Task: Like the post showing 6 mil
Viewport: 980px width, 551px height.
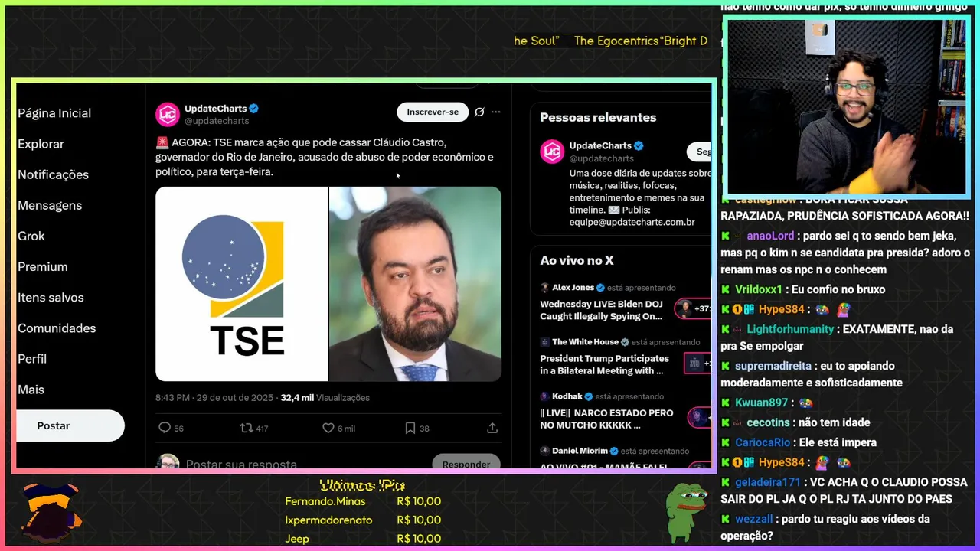Action: 328,428
